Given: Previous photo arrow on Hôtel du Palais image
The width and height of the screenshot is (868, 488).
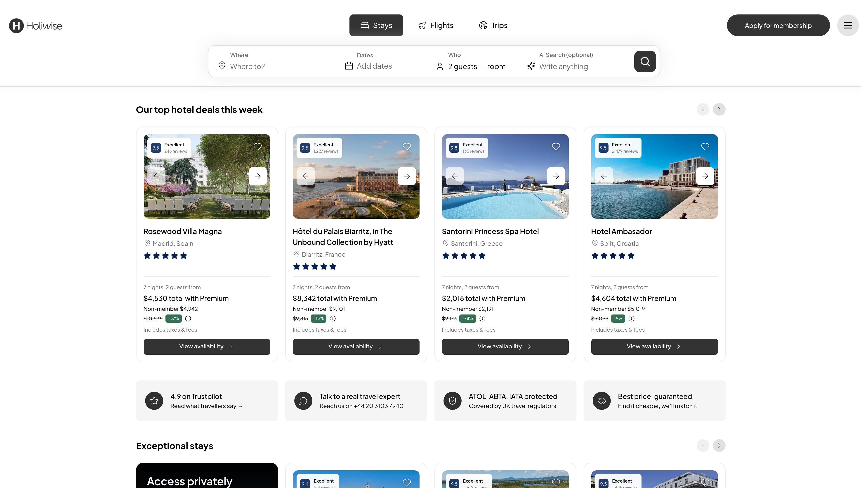Looking at the screenshot, I should pos(305,176).
